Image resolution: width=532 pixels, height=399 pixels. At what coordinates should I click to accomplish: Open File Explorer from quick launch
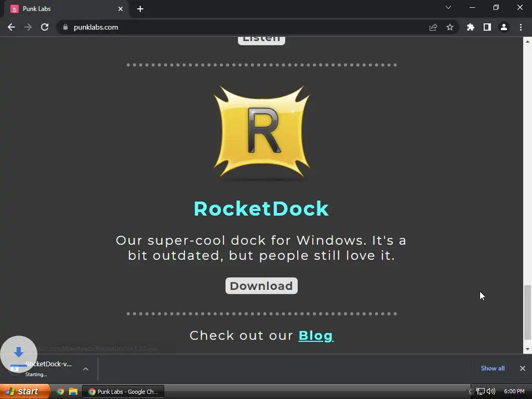73,392
